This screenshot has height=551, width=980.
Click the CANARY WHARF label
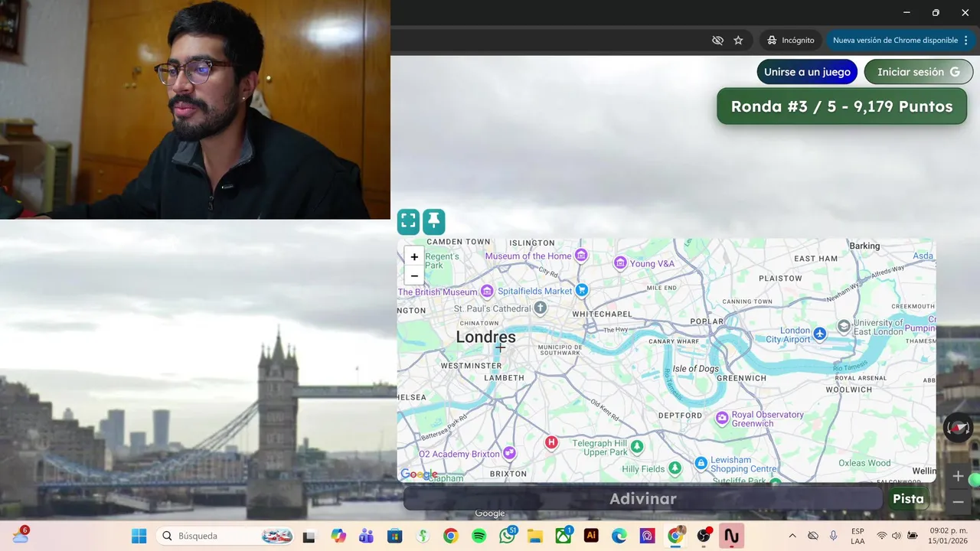[674, 341]
